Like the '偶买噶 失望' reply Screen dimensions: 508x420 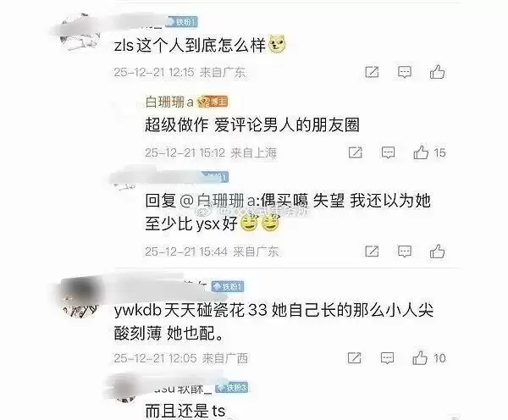pos(438,251)
